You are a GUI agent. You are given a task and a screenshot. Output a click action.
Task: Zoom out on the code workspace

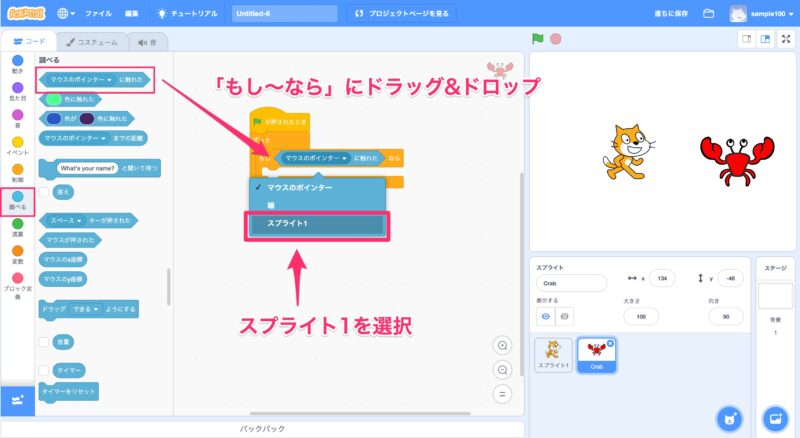click(503, 369)
